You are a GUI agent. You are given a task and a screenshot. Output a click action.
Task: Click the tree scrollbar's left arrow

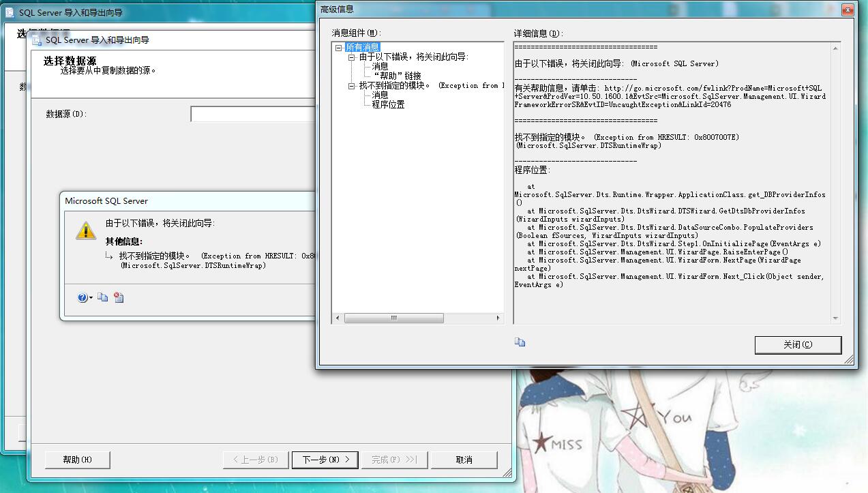[x=338, y=318]
